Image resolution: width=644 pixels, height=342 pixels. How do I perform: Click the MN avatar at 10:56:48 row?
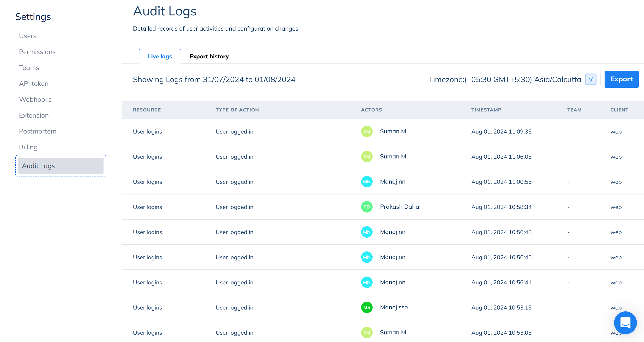click(366, 232)
